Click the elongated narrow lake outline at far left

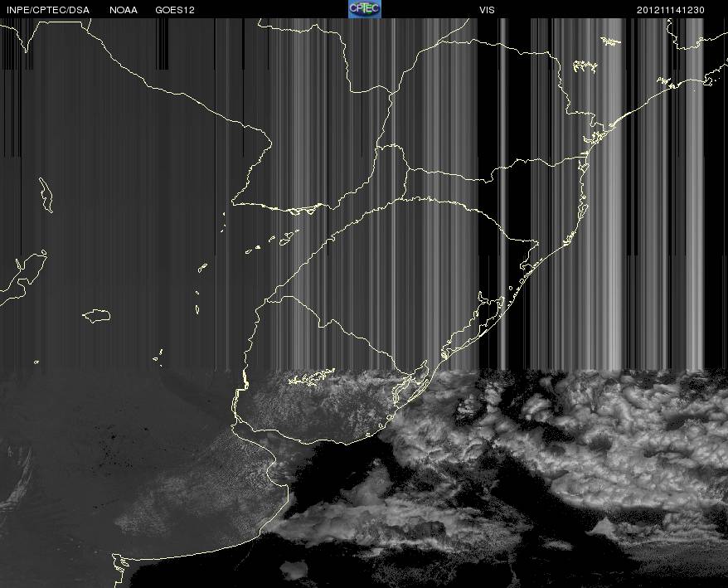click(x=46, y=195)
